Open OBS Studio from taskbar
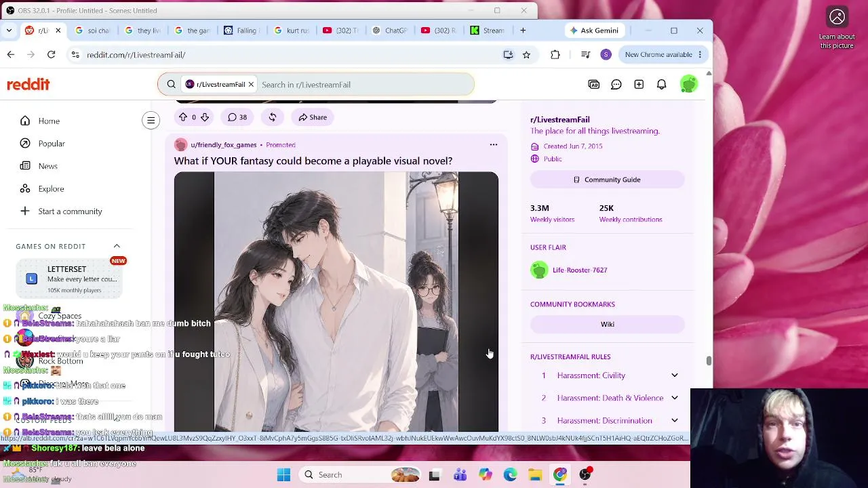 click(x=585, y=475)
